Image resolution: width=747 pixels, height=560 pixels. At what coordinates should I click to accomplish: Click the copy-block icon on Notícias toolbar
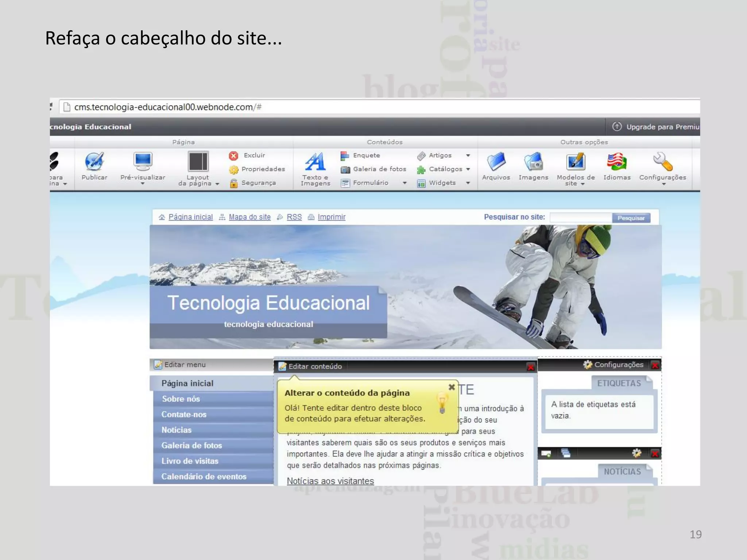pyautogui.click(x=565, y=453)
